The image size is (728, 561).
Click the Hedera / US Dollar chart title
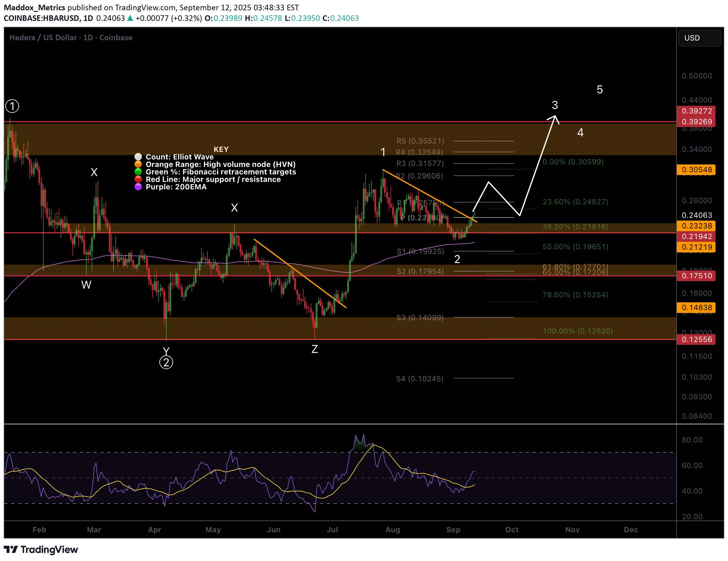click(x=71, y=38)
